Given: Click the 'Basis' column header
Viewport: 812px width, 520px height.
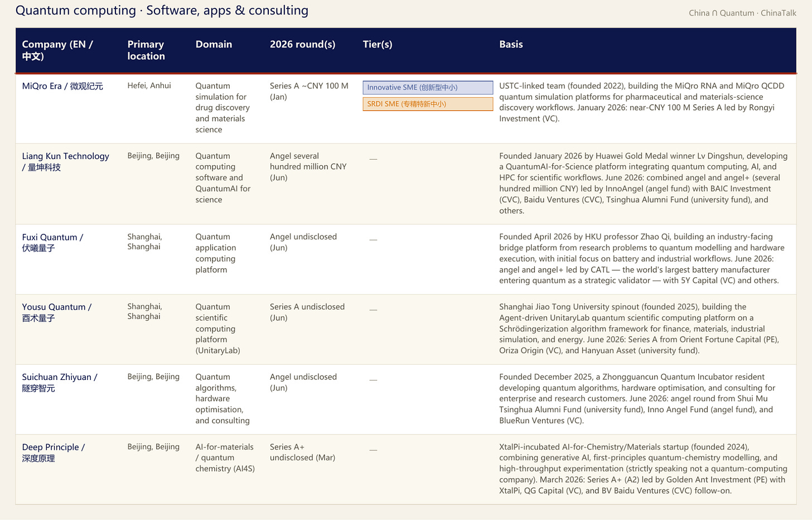Looking at the screenshot, I should tap(511, 44).
